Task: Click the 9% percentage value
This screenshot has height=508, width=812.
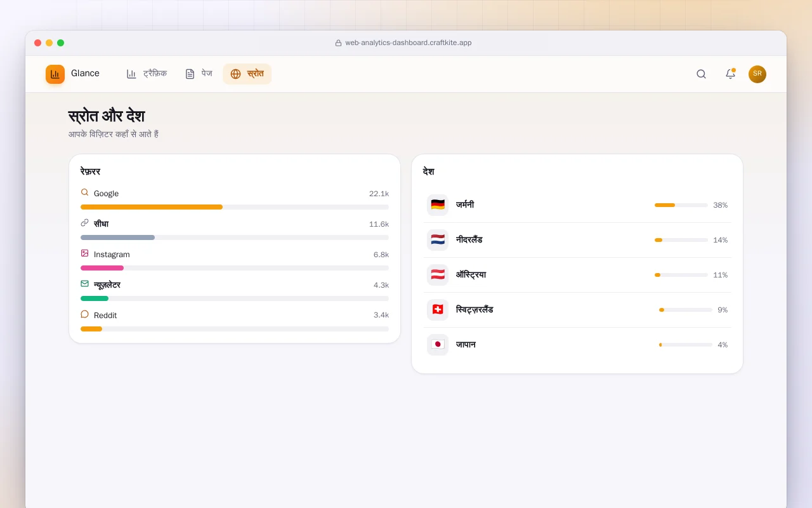Action: coord(723,310)
